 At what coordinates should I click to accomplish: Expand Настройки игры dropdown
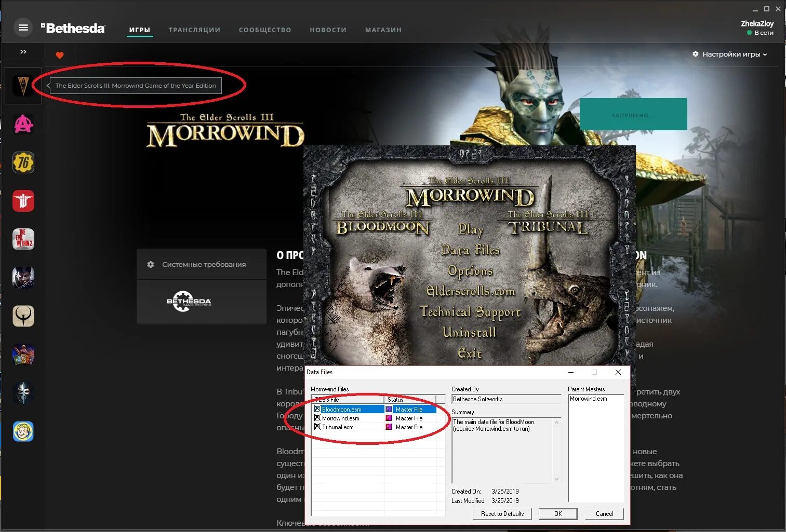click(729, 54)
